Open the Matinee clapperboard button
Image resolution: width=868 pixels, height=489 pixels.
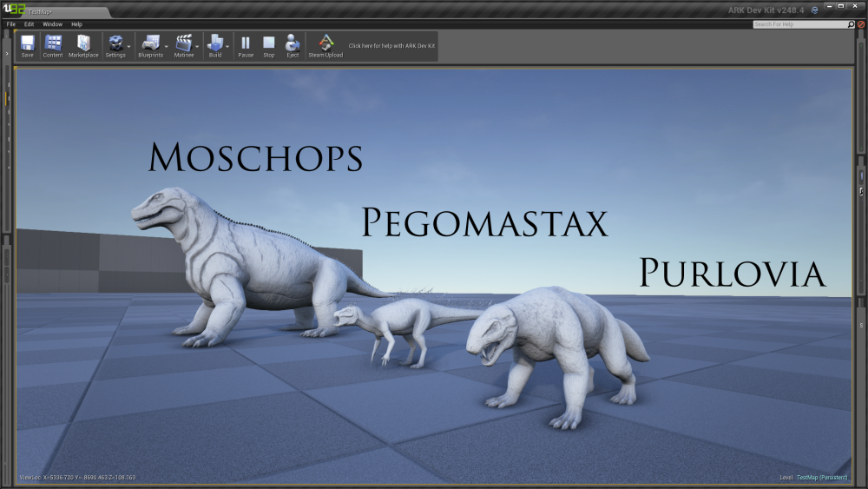[184, 46]
